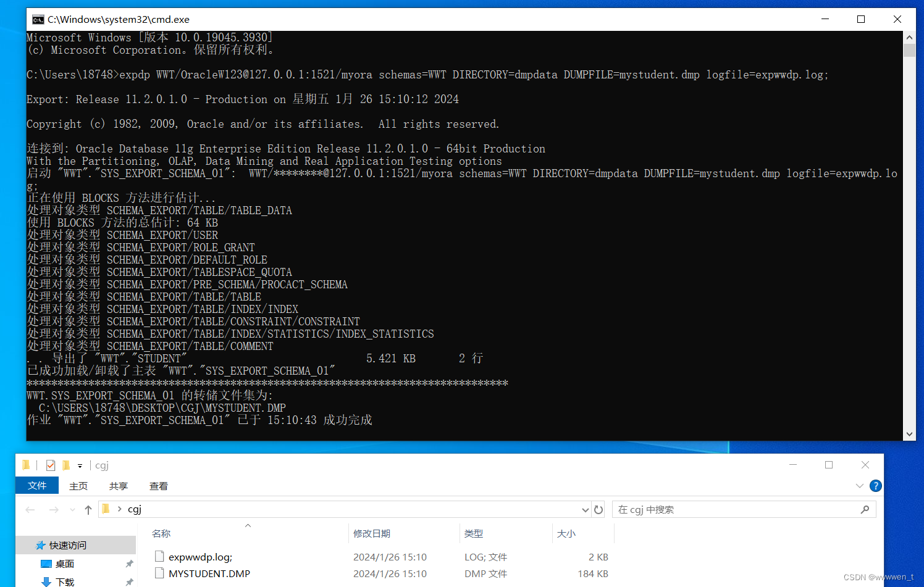Click the 2 KB size cell

coord(598,557)
